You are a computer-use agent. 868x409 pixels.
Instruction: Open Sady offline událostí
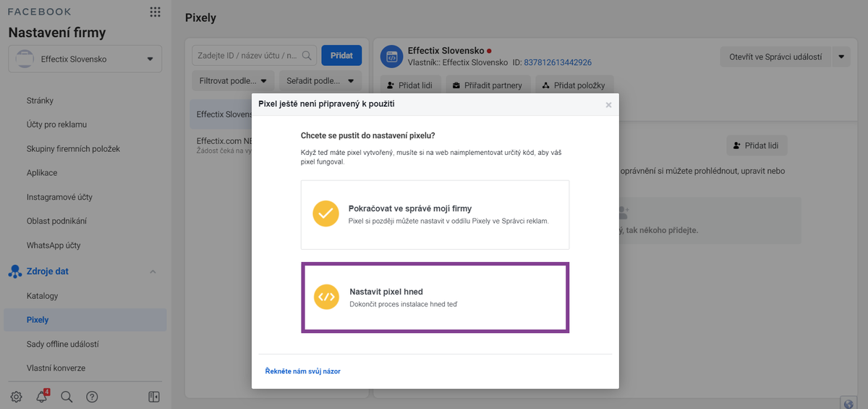pos(62,344)
